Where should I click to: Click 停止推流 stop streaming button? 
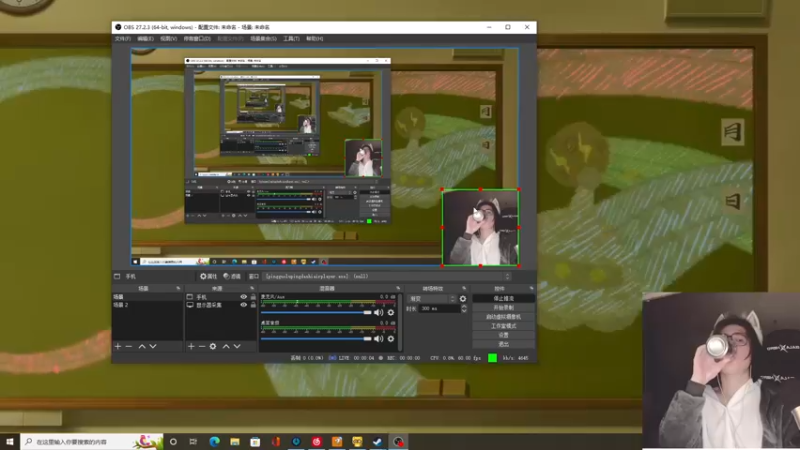click(x=504, y=298)
